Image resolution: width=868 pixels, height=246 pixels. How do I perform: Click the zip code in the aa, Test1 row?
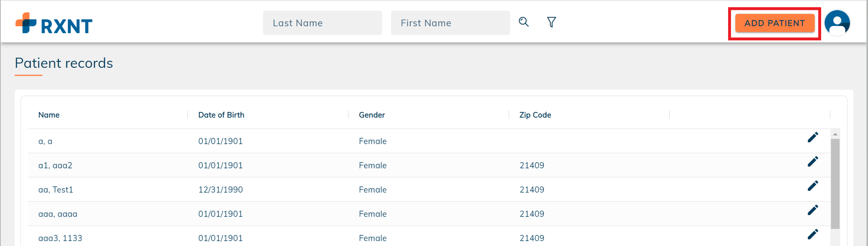pos(532,190)
